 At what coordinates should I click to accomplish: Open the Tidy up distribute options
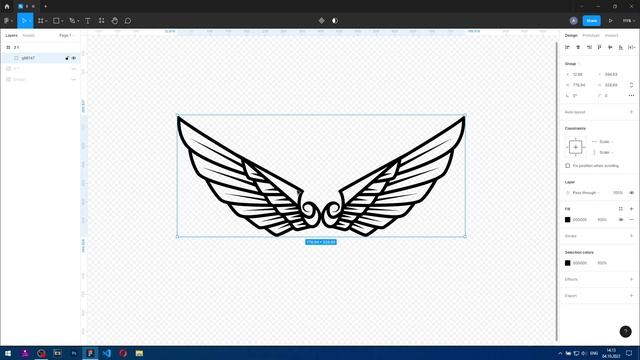tap(631, 47)
